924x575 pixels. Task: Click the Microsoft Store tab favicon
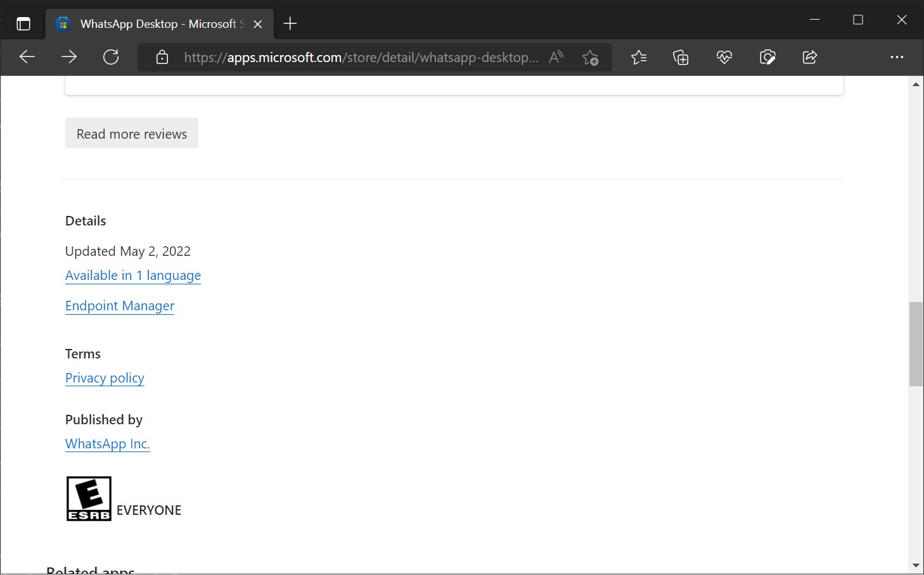coord(63,24)
